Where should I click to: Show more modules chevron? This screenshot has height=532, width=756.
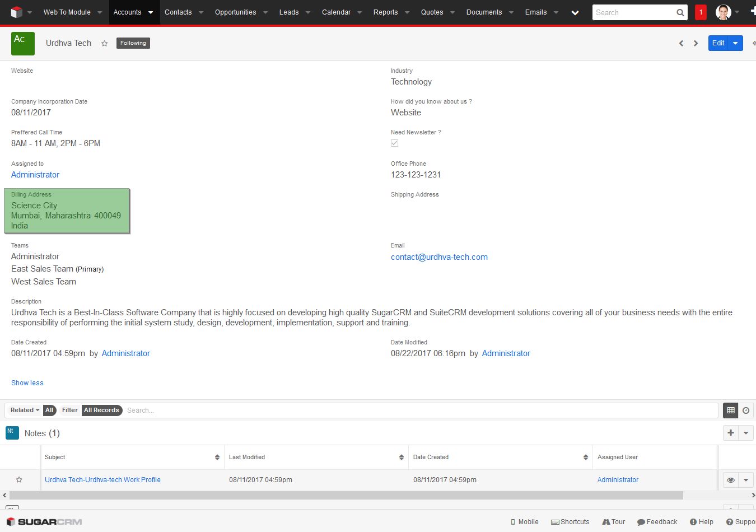tap(575, 13)
